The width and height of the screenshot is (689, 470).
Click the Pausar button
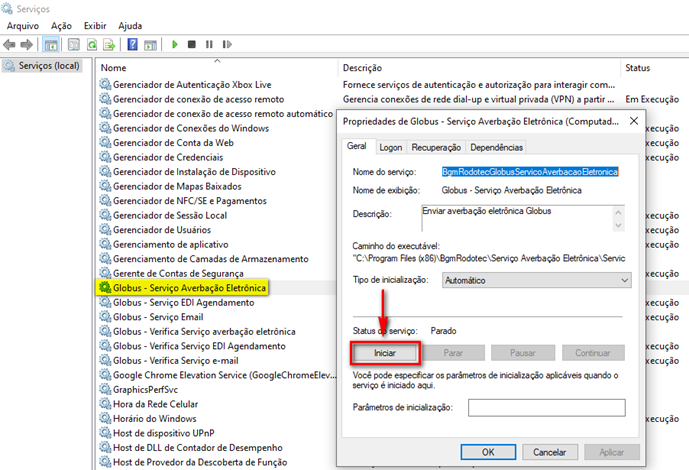[x=523, y=353]
